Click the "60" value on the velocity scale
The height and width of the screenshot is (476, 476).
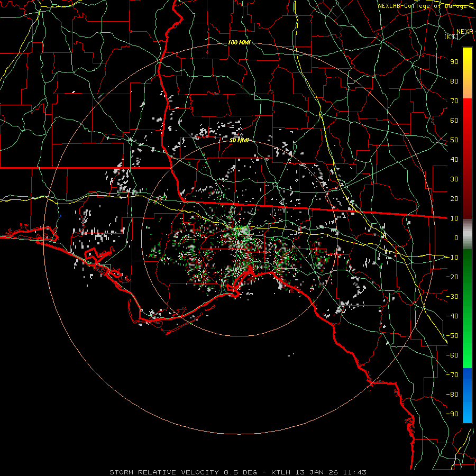(454, 121)
